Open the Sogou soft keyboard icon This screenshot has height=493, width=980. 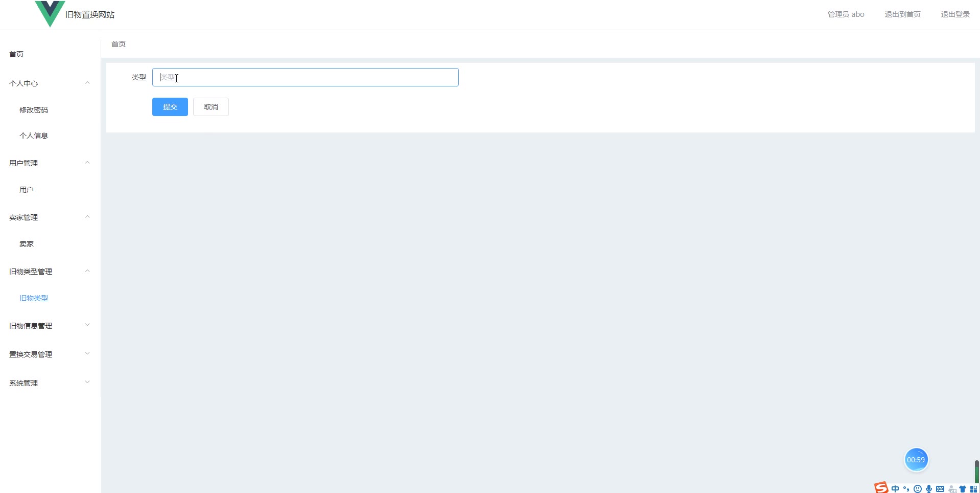tap(940, 489)
